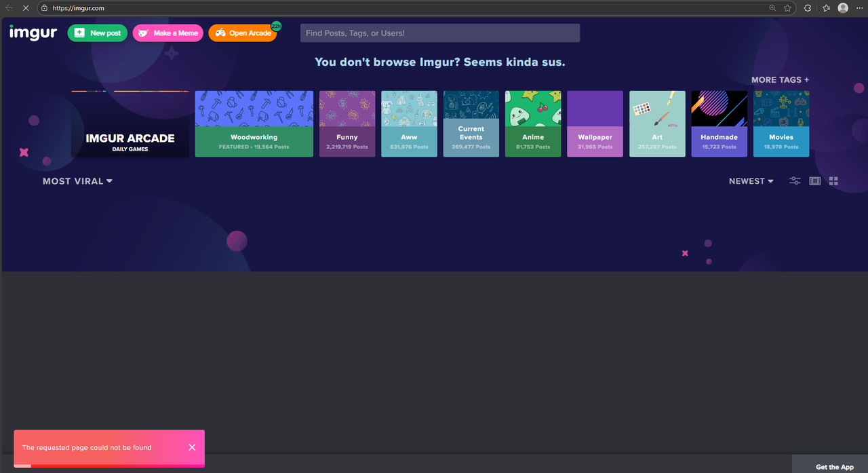Click the 'requested page could not be found' message
Screen dimensions: 868x473
click(87, 448)
